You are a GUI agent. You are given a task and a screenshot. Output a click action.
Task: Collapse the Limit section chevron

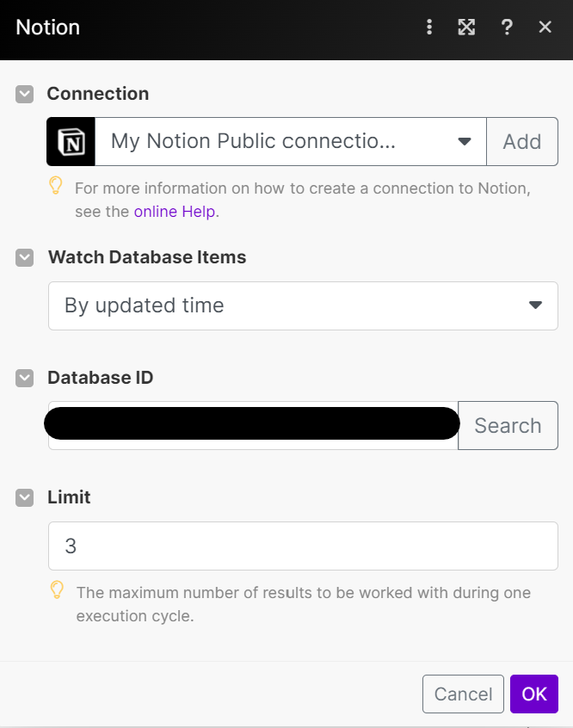[25, 497]
